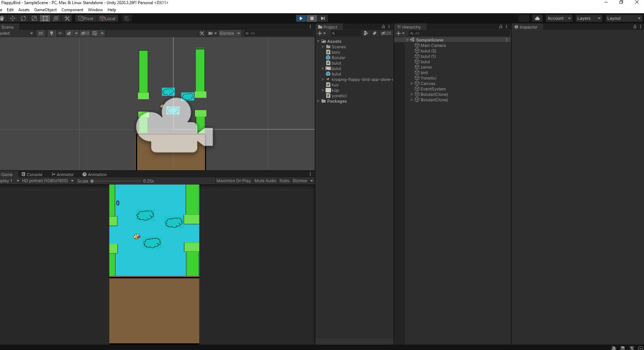This screenshot has height=350, width=644.
Task: Toggle Pivot handle position mode
Action: coord(86,18)
